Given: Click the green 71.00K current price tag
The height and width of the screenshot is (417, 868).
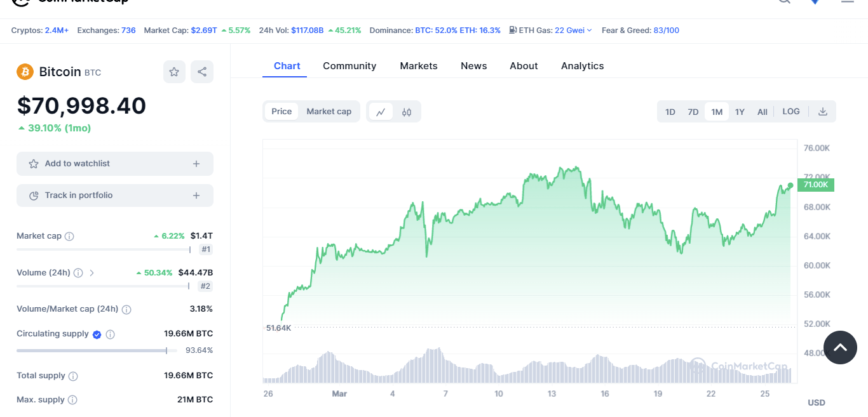Looking at the screenshot, I should [x=816, y=185].
